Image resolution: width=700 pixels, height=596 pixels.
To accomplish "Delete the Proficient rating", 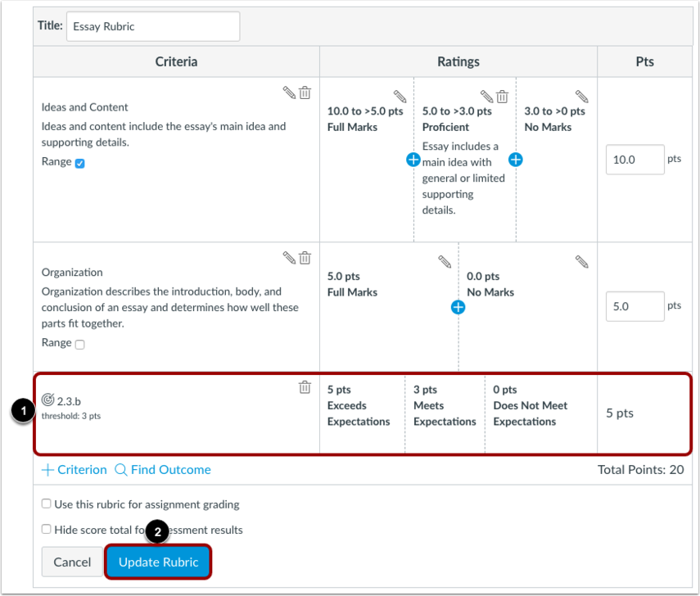I will [502, 96].
